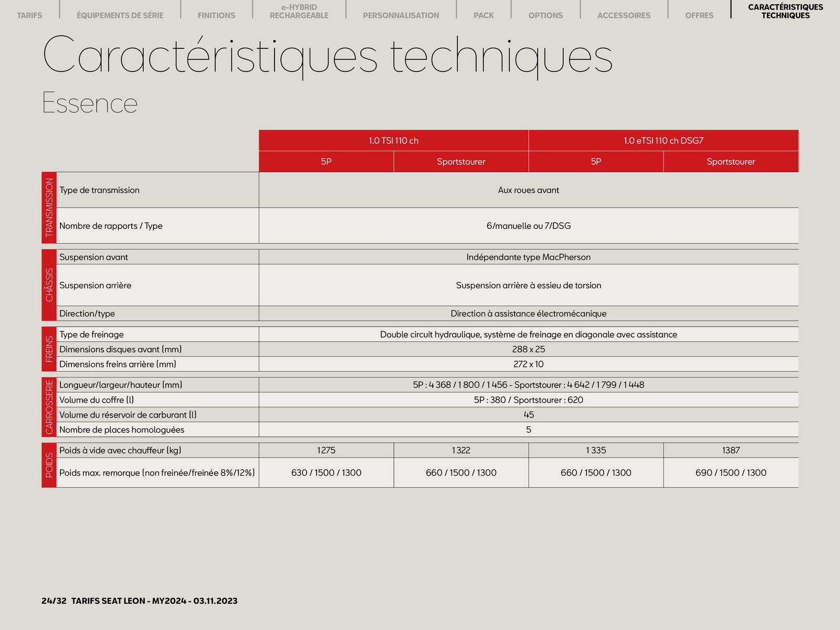Viewport: 840px width, 630px height.
Task: Click '5P : 380 / Sportstourer : 620'
Action: tap(528, 400)
